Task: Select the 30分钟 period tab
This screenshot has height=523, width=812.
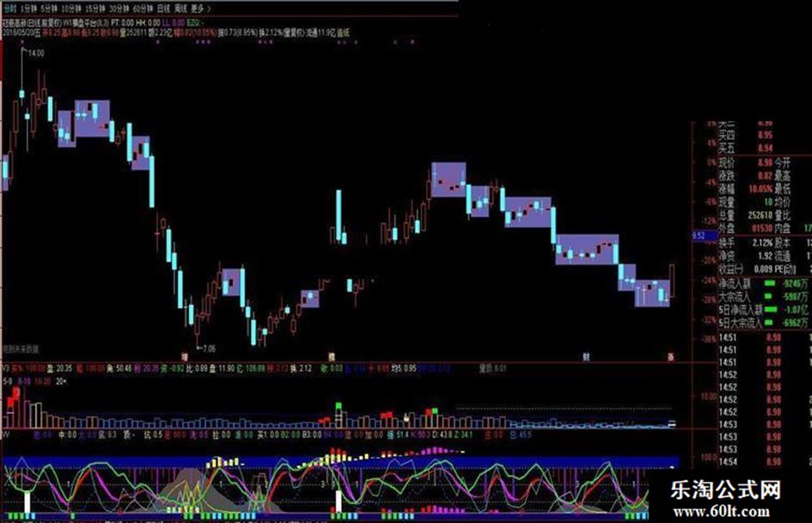Action: click(x=119, y=9)
